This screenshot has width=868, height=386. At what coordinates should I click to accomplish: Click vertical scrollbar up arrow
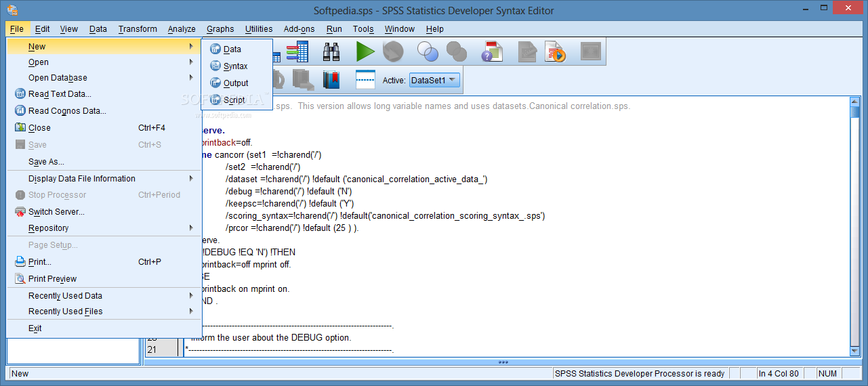pyautogui.click(x=855, y=102)
